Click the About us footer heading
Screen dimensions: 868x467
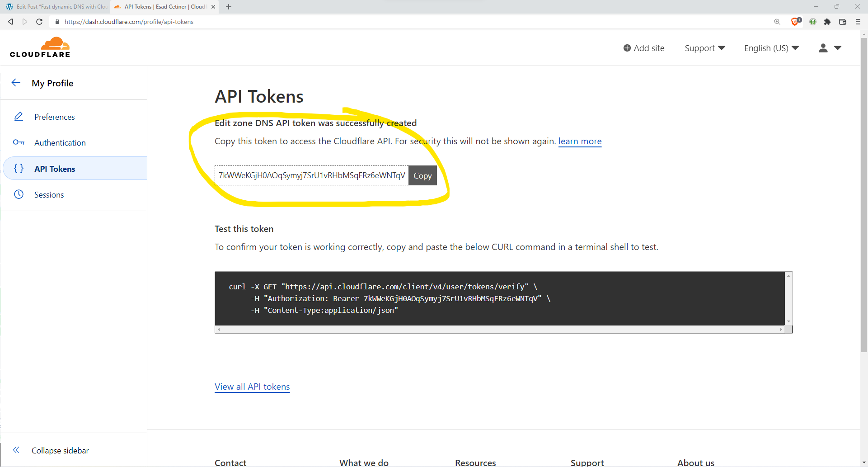coord(696,462)
